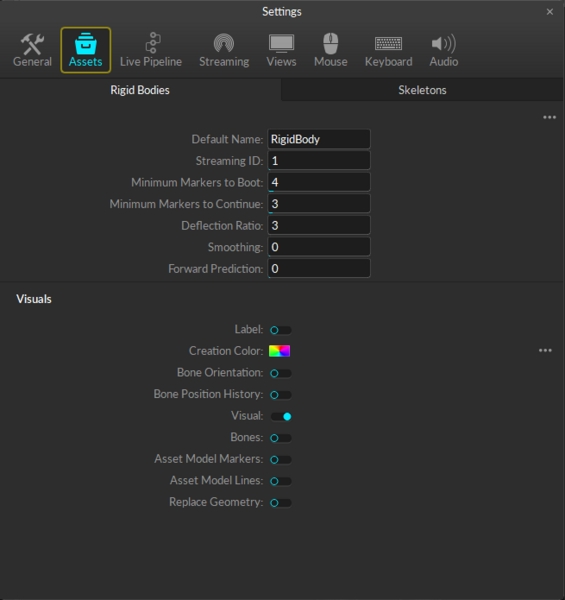This screenshot has width=565, height=600.
Task: Close the Settings window
Action: (x=550, y=12)
